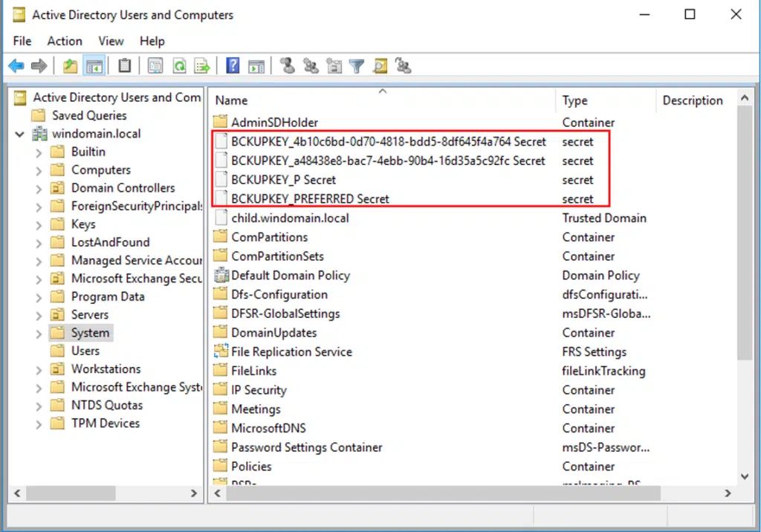The width and height of the screenshot is (761, 532).
Task: Click list pane horizontal scroll right arrow
Action: 728,493
